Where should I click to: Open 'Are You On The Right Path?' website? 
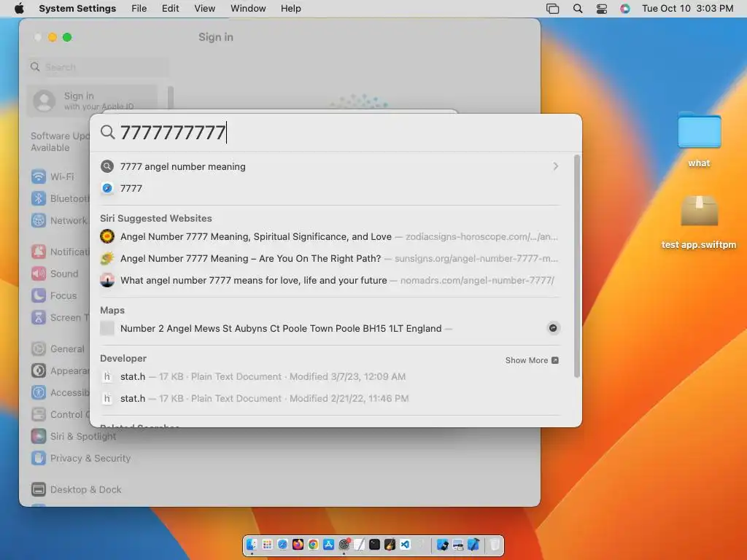point(329,258)
